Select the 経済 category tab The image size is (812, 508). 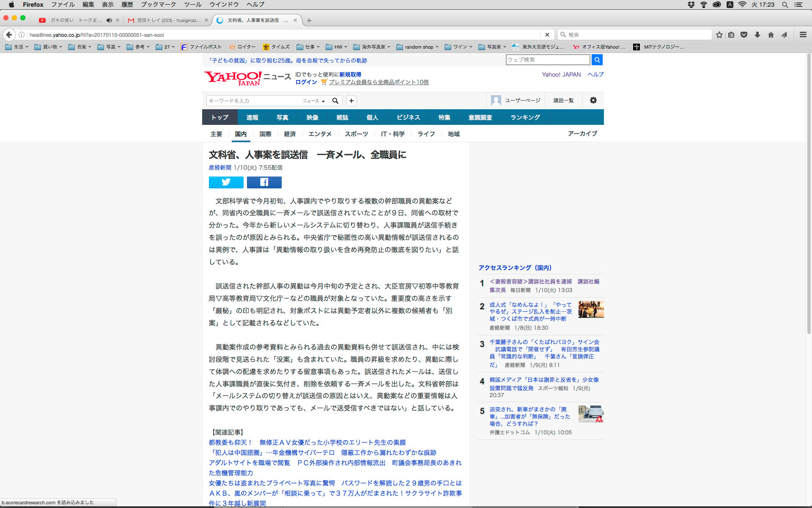(x=290, y=134)
